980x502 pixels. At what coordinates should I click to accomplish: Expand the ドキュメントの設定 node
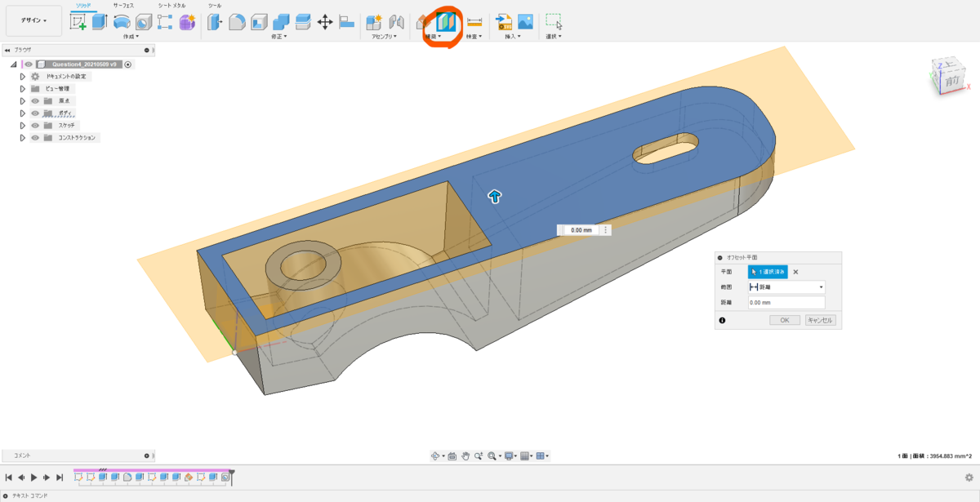(x=23, y=76)
